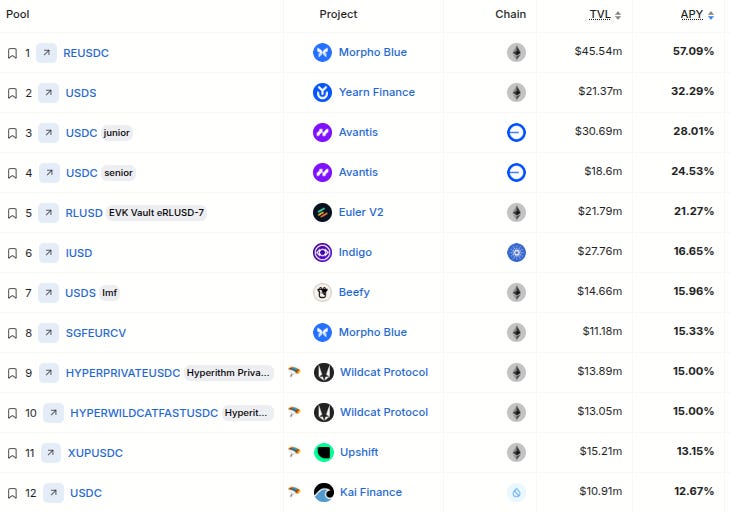
Task: Open the Euler V2 project link
Action: click(x=361, y=212)
